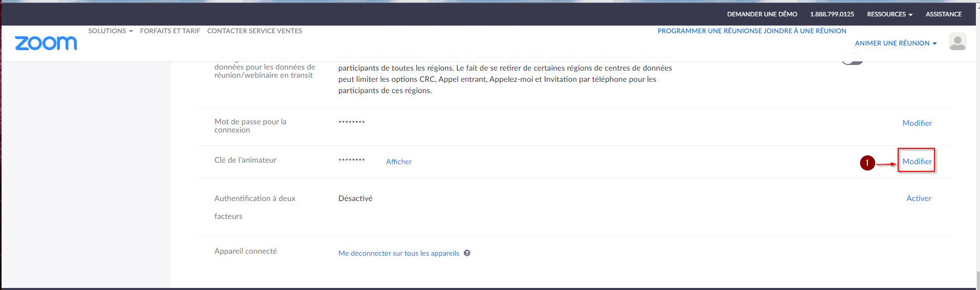Open FORFAITS ET TARIF menu item
Image resolution: width=980 pixels, height=290 pixels.
coord(170,31)
